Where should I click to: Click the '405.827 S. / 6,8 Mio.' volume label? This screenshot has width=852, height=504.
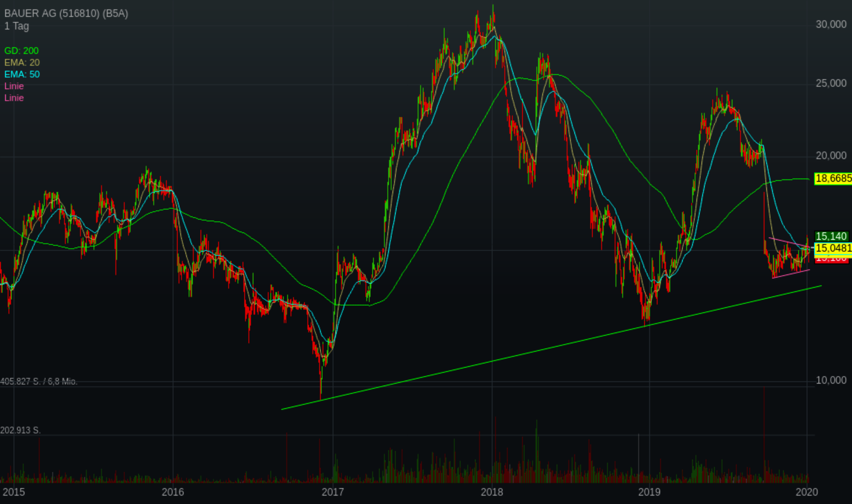point(39,382)
